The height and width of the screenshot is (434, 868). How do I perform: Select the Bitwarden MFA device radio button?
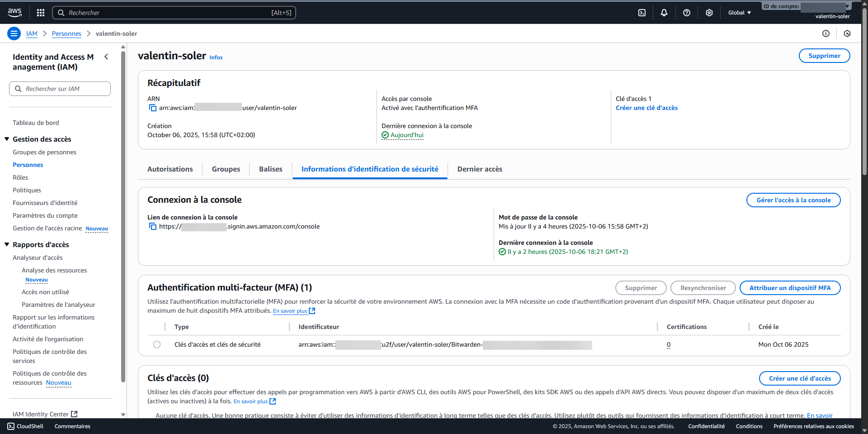tap(156, 344)
